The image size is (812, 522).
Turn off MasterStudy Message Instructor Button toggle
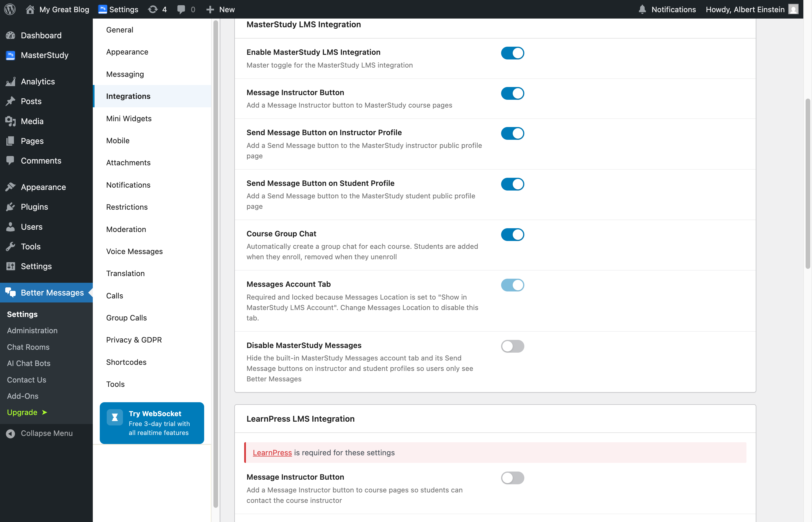coord(512,93)
